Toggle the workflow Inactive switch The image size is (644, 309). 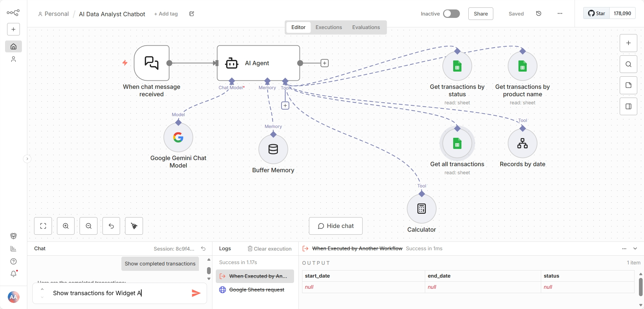point(452,14)
